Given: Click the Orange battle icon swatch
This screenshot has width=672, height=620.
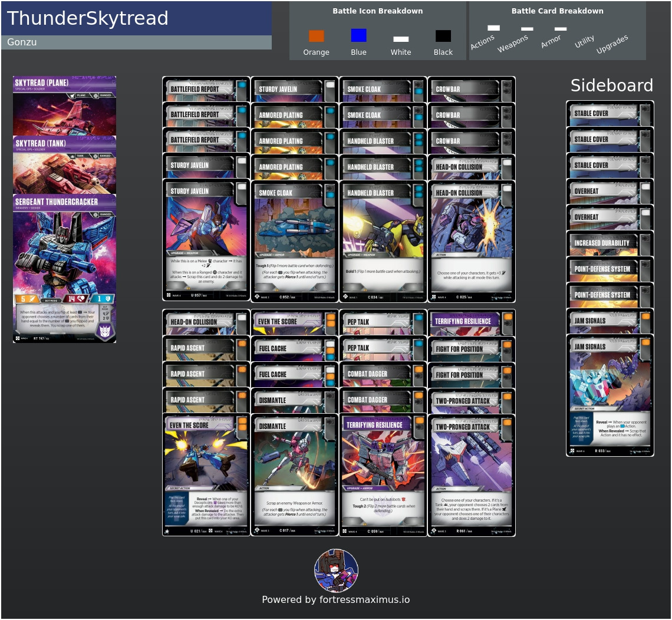Looking at the screenshot, I should (317, 36).
